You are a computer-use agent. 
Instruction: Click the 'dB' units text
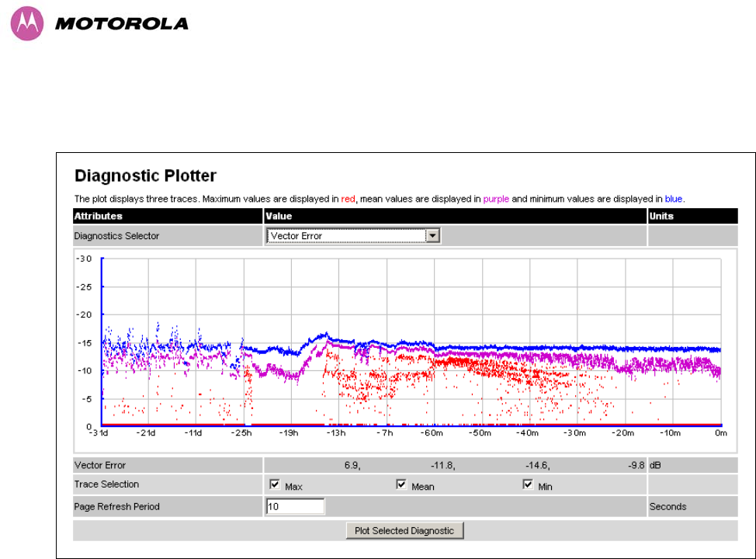655,465
